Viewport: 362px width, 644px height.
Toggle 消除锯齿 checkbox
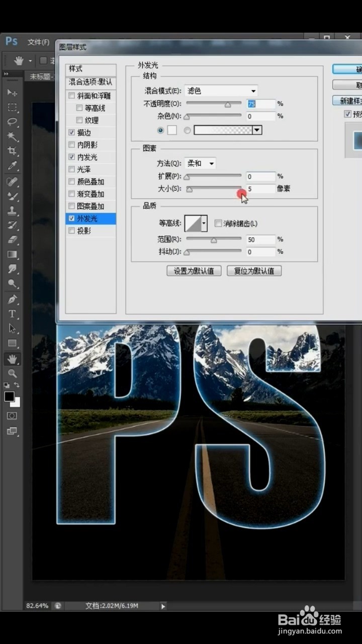click(218, 223)
